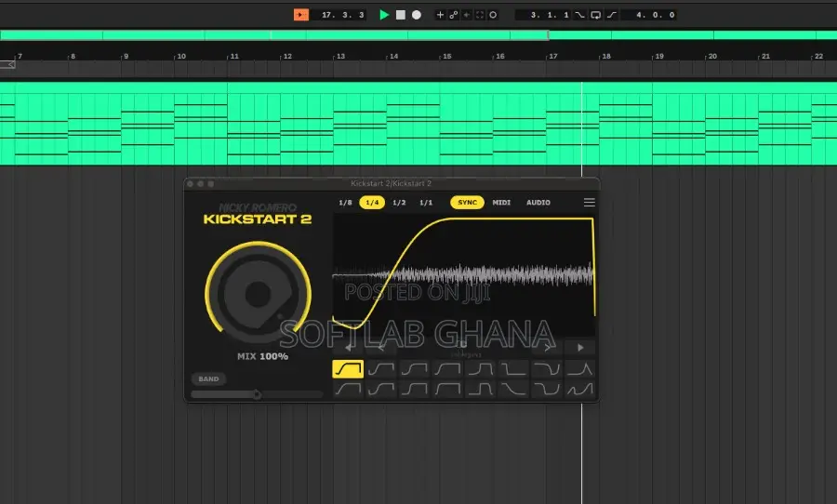Click bar 17 on the timeline ruler

point(553,56)
